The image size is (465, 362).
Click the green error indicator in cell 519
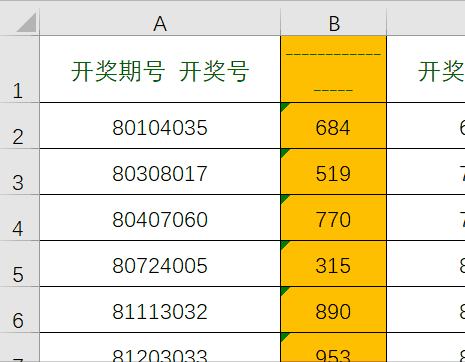tap(284, 152)
